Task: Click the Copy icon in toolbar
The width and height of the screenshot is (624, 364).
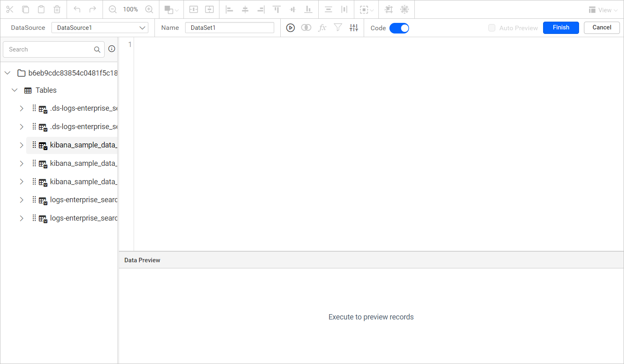Action: coord(25,9)
